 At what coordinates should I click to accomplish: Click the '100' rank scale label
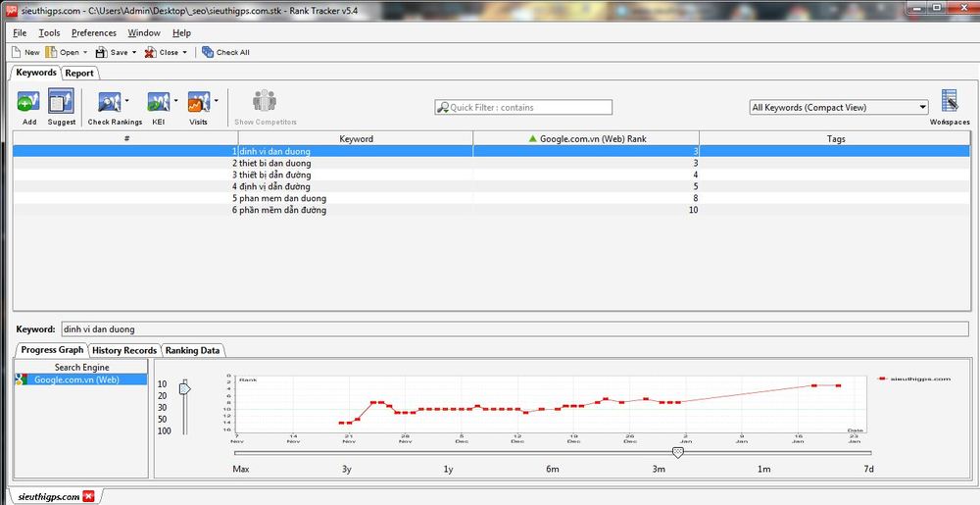165,430
